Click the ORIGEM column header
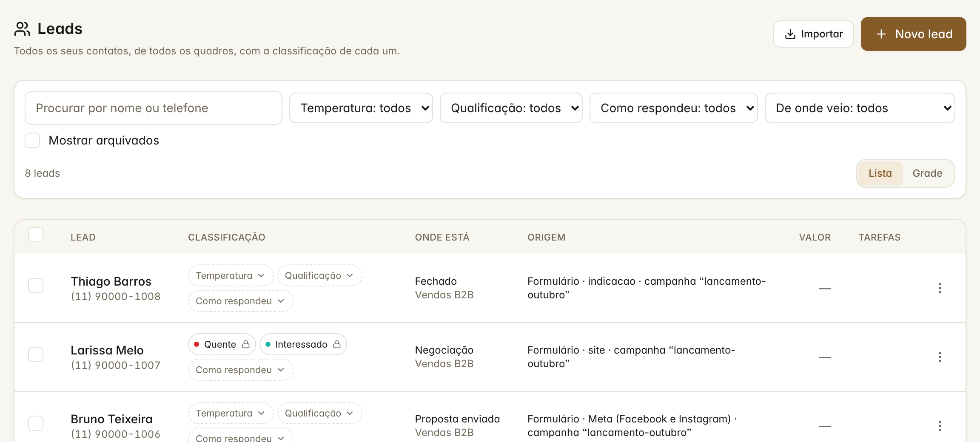980x442 pixels. pos(546,237)
